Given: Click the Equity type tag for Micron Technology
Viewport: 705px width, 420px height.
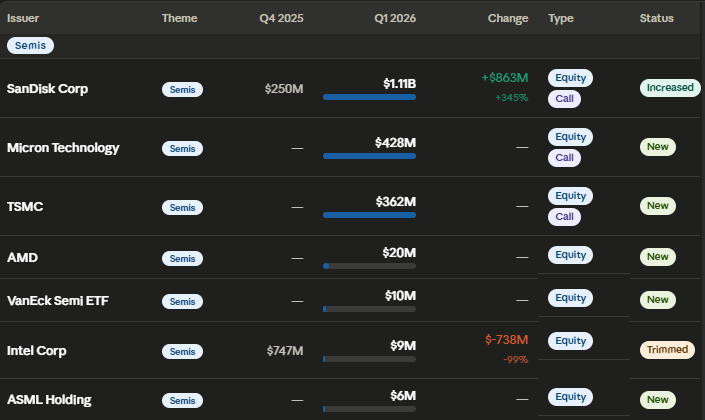Looking at the screenshot, I should click(570, 137).
